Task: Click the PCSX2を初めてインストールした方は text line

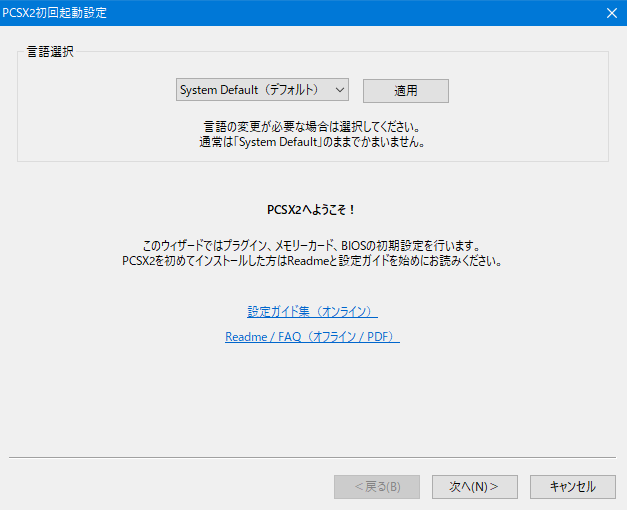Action: [312, 261]
